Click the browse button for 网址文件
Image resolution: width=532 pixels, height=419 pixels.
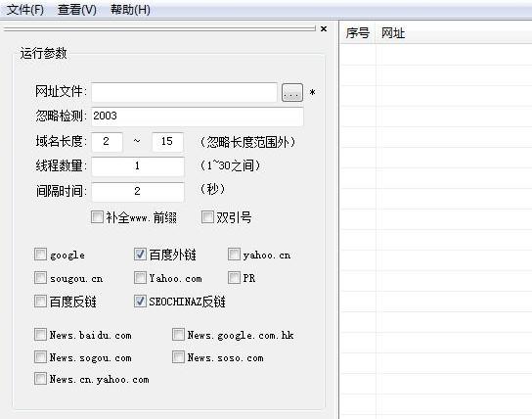pos(292,92)
